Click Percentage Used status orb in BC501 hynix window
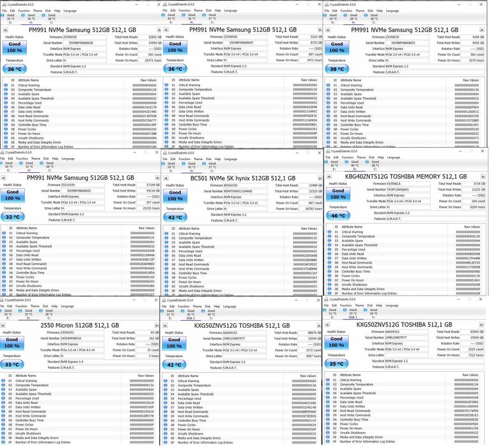Image resolution: width=491 pixels, height=448 pixels. tap(166, 251)
